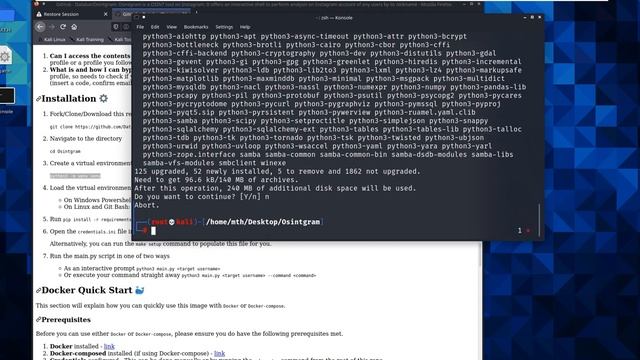Click the 'Navigate to the directory' step
The image size is (640, 360).
coord(86,139)
